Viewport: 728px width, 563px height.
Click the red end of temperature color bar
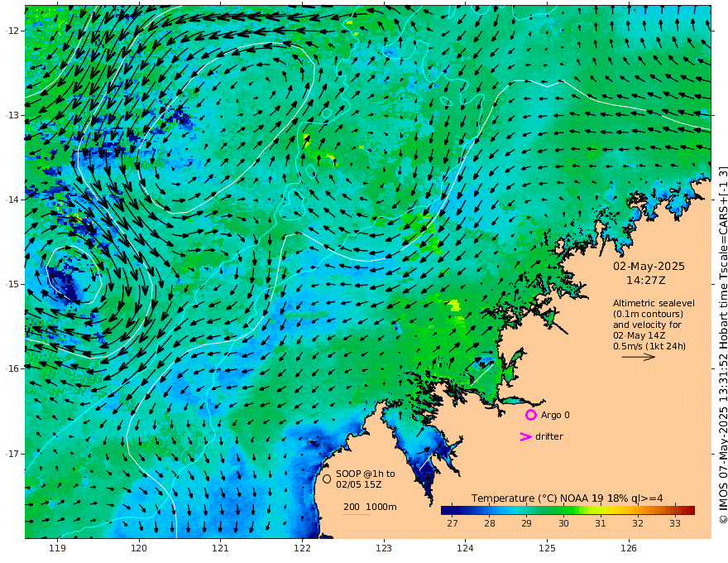coord(689,510)
